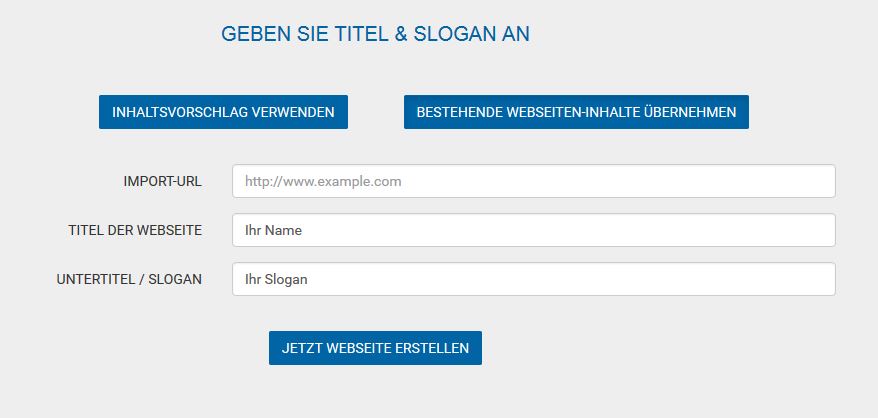
Task: Click the TITEL DER WEBSEITE label
Action: [x=135, y=230]
